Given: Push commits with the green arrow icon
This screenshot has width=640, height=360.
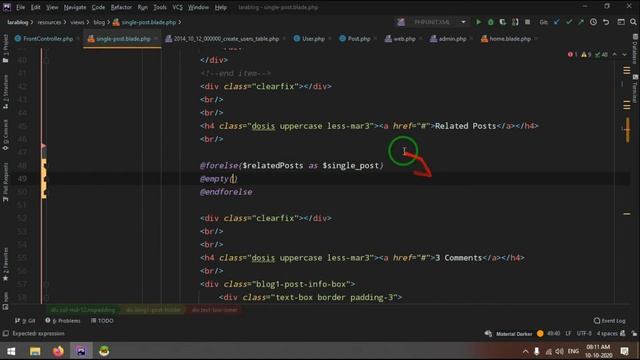Looking at the screenshot, I should [x=581, y=22].
